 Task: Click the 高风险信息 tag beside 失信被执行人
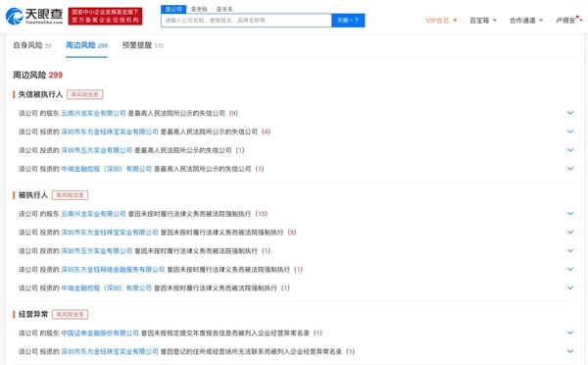(84, 94)
